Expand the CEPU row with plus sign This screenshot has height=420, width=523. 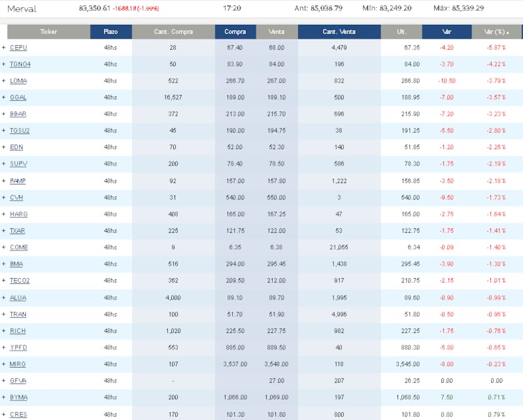click(x=3, y=48)
